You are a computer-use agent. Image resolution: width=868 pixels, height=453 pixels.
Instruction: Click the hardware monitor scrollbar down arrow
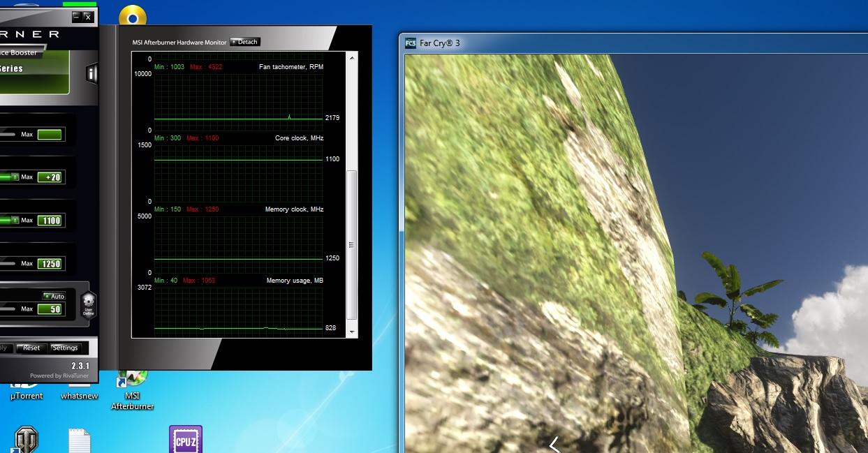[x=351, y=332]
